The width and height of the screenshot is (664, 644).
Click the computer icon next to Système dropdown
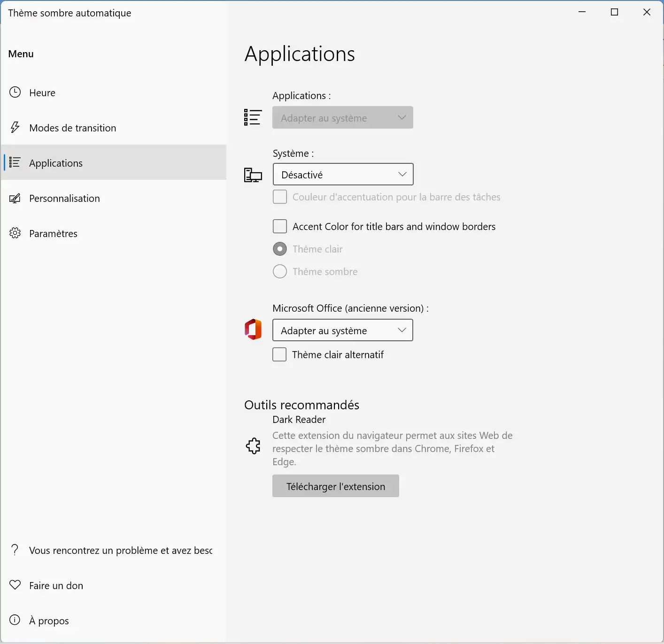[x=253, y=175]
